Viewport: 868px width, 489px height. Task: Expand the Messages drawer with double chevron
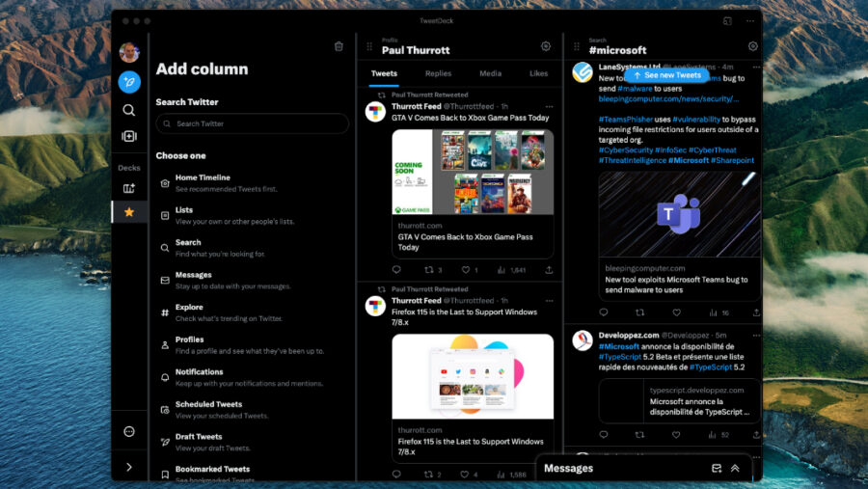[735, 469]
